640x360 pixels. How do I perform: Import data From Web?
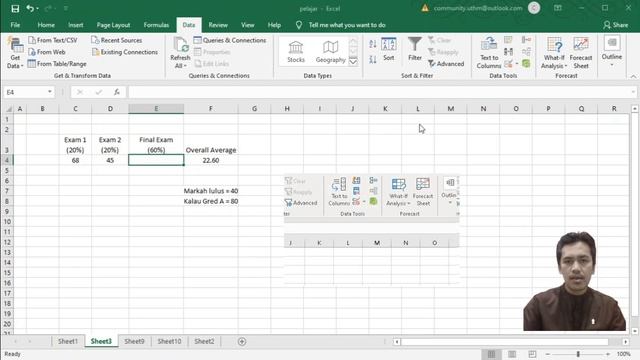[47, 52]
